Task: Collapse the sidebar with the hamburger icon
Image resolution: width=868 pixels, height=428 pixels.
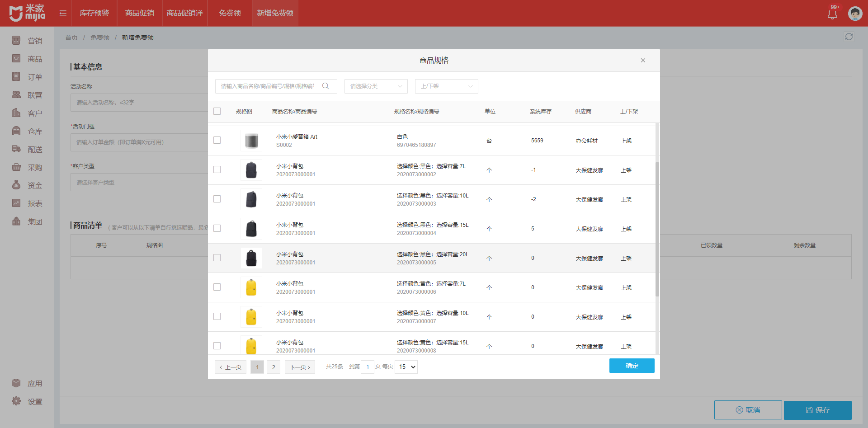Action: pyautogui.click(x=63, y=14)
